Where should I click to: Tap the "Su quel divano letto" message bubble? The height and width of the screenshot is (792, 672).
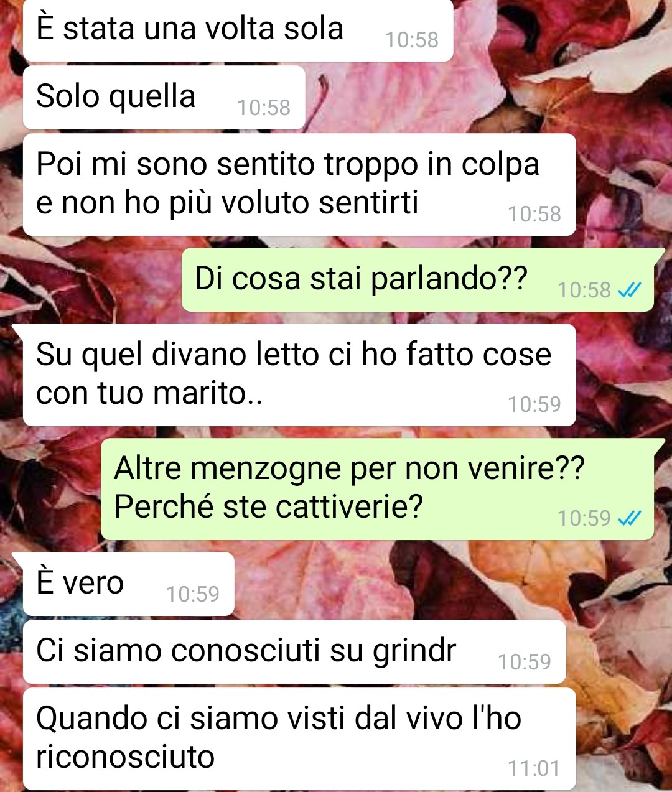coord(299,375)
